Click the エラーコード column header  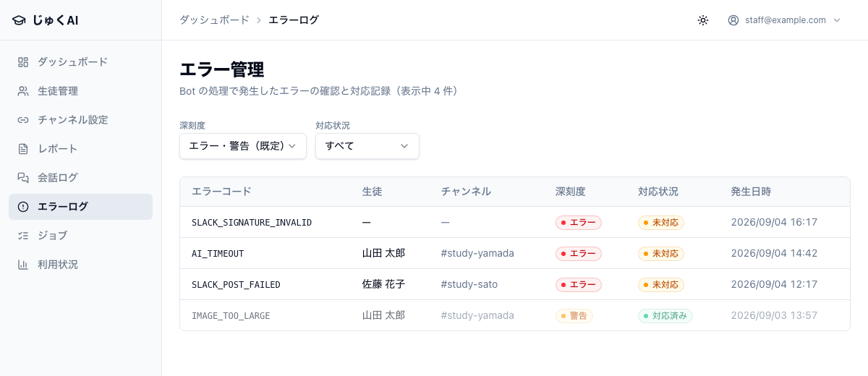(221, 192)
